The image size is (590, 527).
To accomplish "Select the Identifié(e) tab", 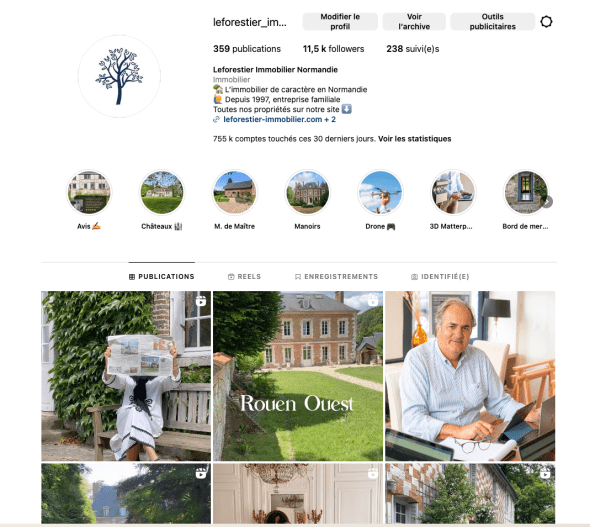I will (x=440, y=276).
